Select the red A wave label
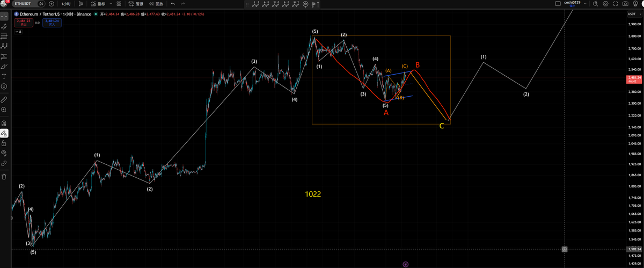 coord(386,112)
